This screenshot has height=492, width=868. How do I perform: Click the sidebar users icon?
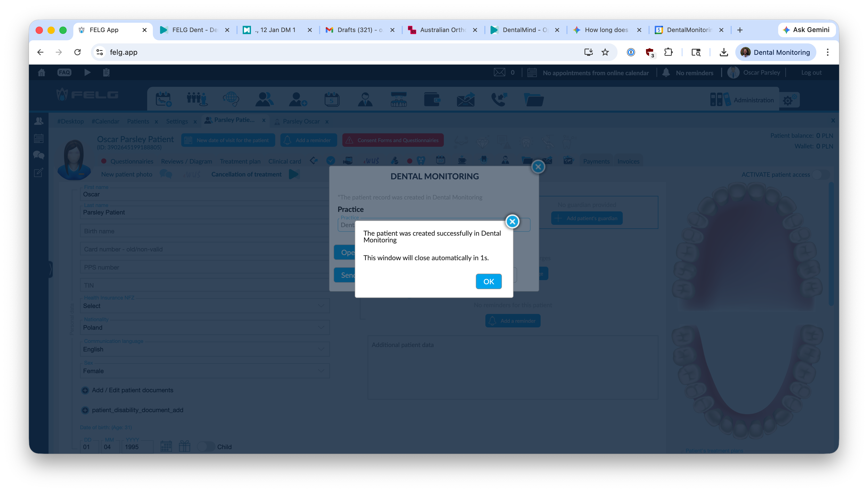coord(39,121)
